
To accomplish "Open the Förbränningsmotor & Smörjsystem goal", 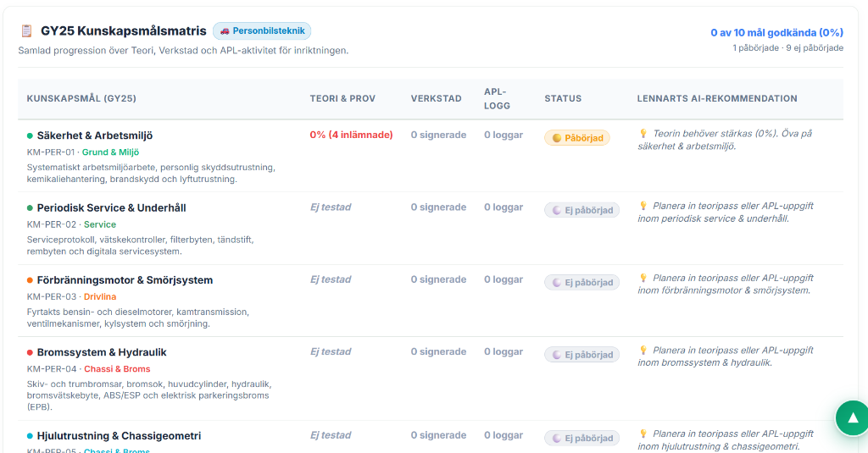I will (x=125, y=280).
